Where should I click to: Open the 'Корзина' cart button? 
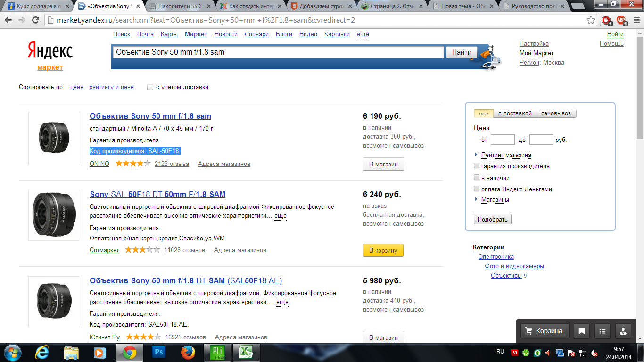pyautogui.click(x=545, y=331)
